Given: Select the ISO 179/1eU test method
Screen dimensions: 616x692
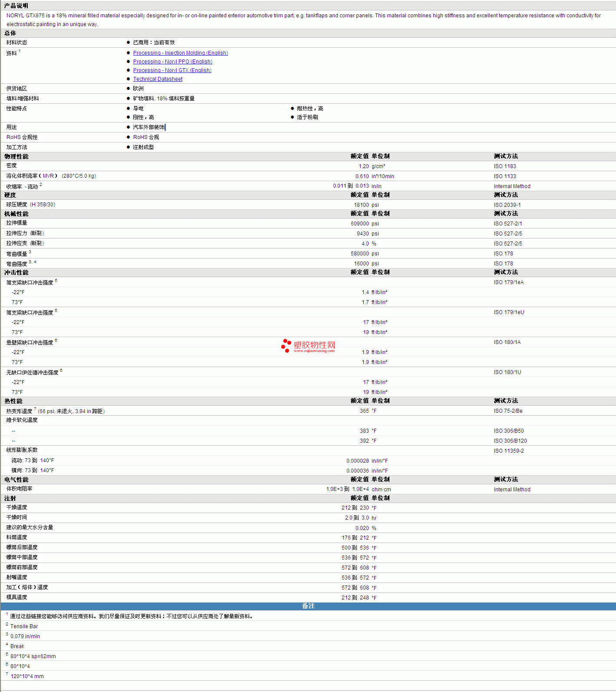Looking at the screenshot, I should pos(509,312).
